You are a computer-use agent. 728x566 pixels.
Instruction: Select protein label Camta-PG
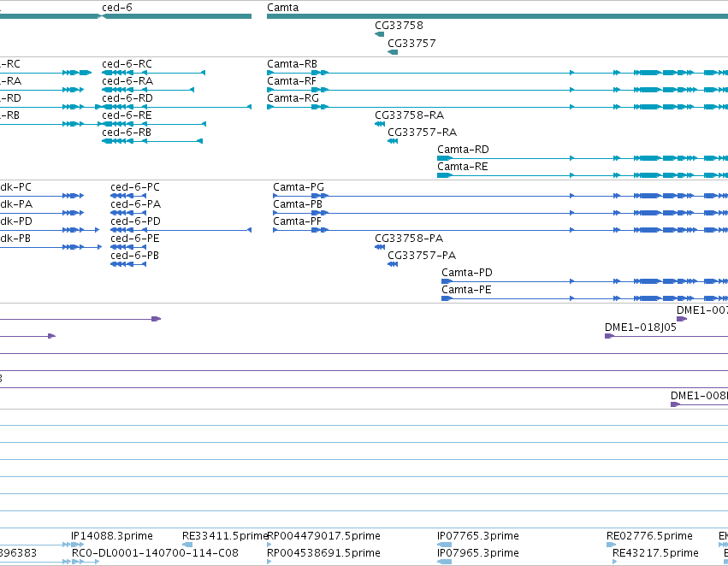tap(299, 187)
